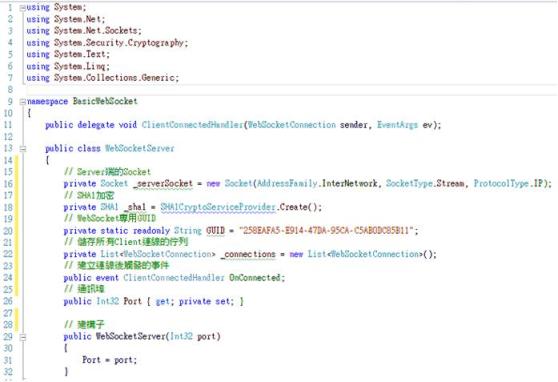Click the GUID string literal value
Image resolution: width=558 pixels, height=382 pixels.
tap(326, 231)
